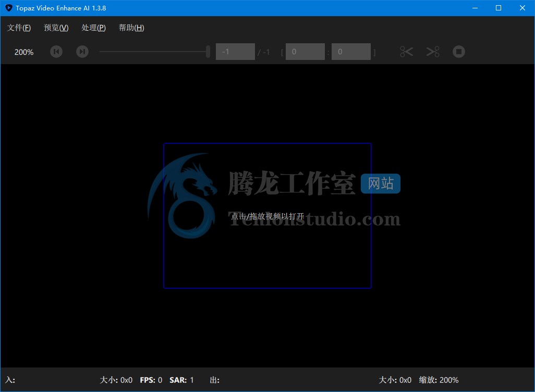Click the scissors trim end icon
535x392 pixels.
pyautogui.click(x=433, y=52)
